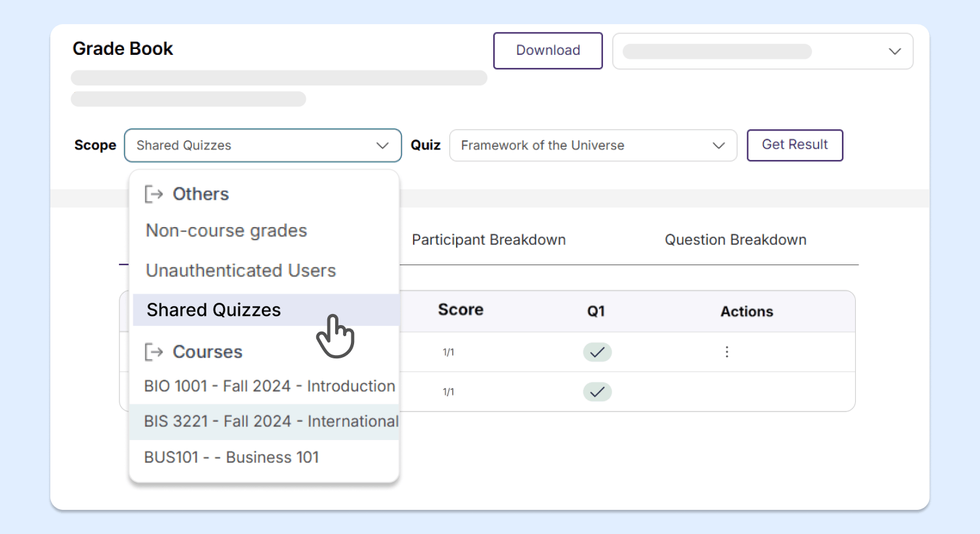
Task: Open the three-dot actions menu in first row
Action: (x=727, y=352)
